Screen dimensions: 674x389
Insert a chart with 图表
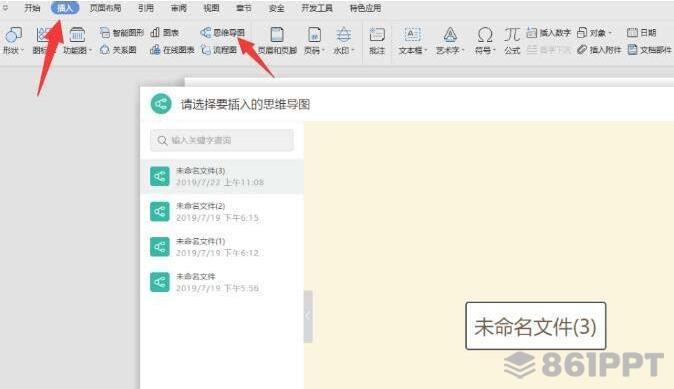tap(165, 33)
